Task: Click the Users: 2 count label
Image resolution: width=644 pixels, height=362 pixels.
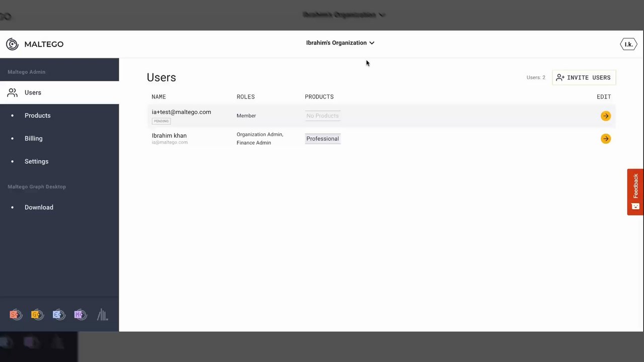Action: pyautogui.click(x=536, y=77)
